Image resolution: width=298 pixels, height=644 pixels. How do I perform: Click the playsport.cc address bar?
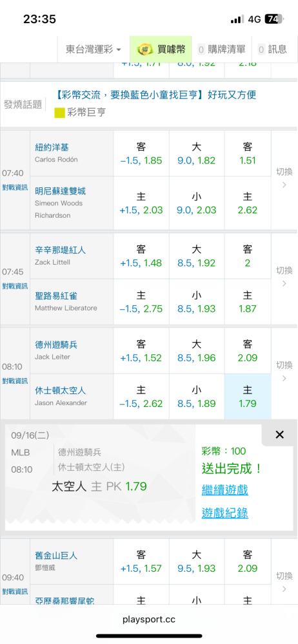(149, 620)
